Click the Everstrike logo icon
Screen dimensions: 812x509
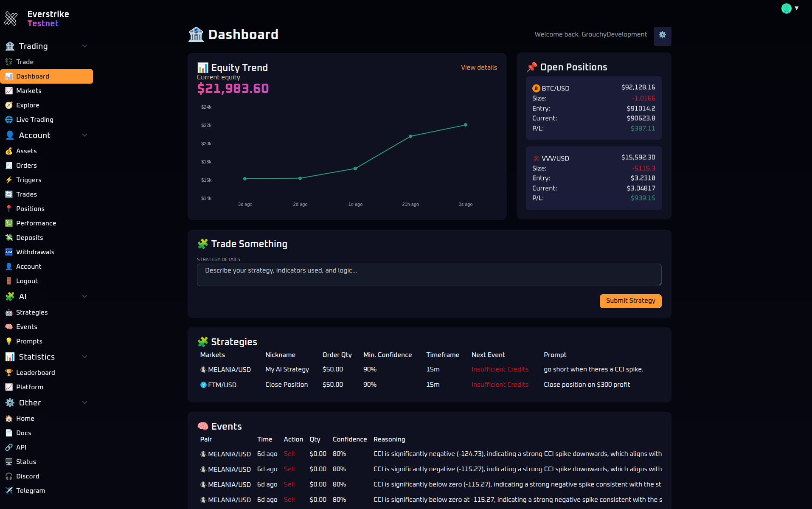(x=11, y=19)
